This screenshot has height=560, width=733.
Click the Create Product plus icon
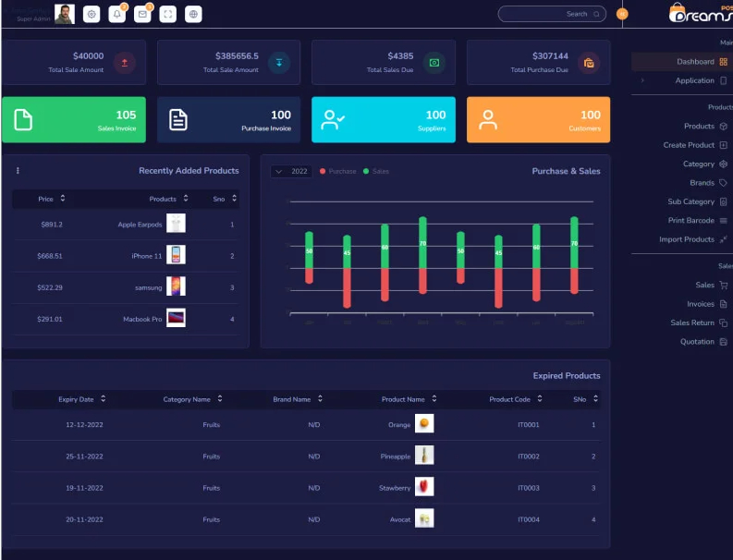click(x=723, y=145)
